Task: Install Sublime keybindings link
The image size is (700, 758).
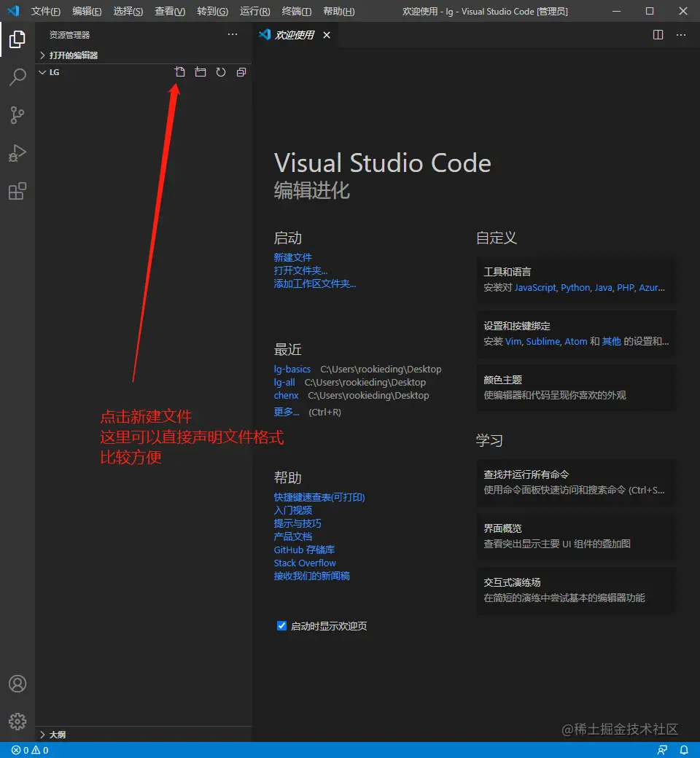Action: pos(542,341)
